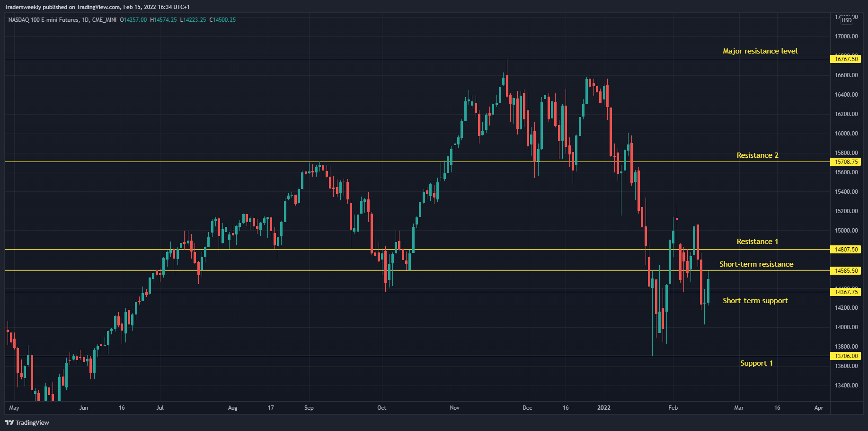Click the USD currency label on price axis
Screen dimensions: 868x431
846,20
